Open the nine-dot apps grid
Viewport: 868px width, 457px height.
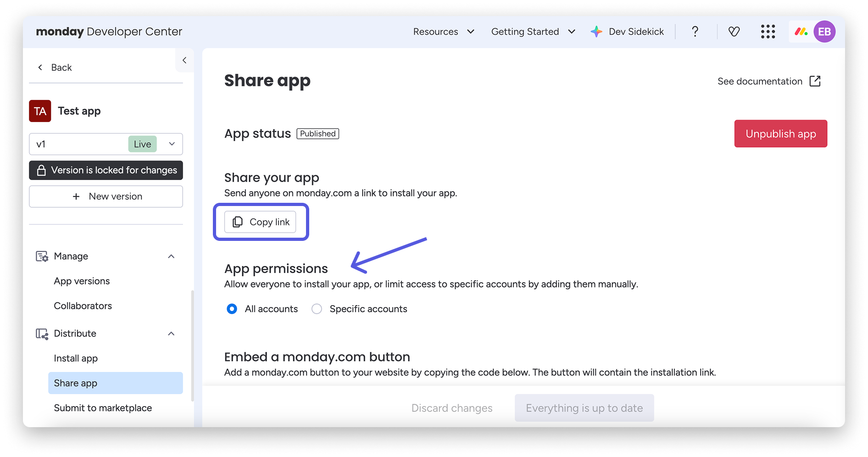(x=768, y=31)
